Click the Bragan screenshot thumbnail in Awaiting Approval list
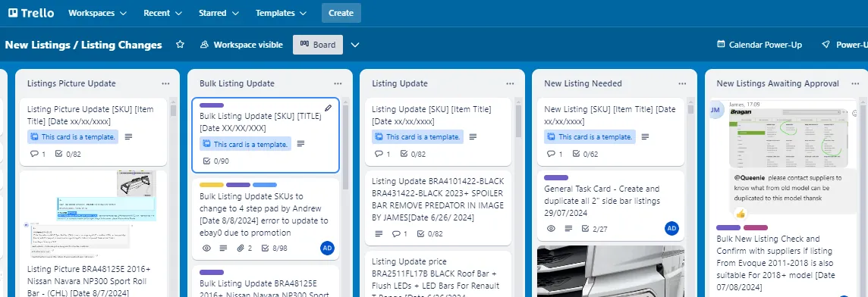868x297 pixels. pos(788,137)
